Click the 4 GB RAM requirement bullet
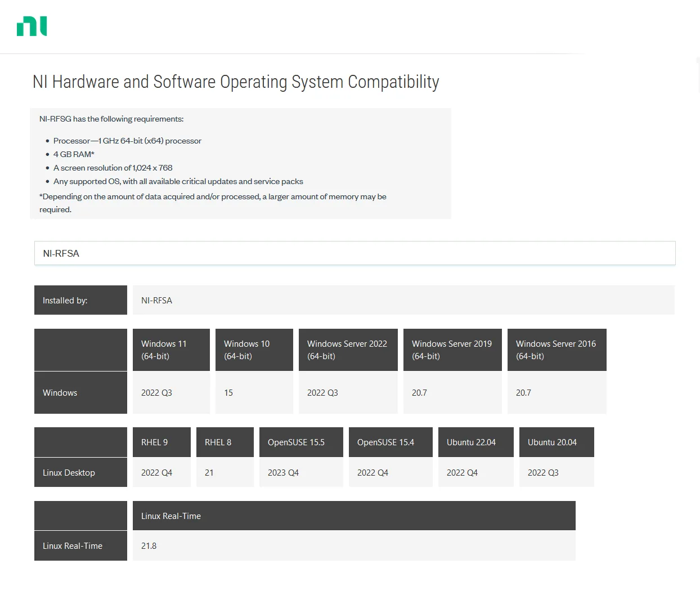Screen dimensions: 700x604 point(74,154)
